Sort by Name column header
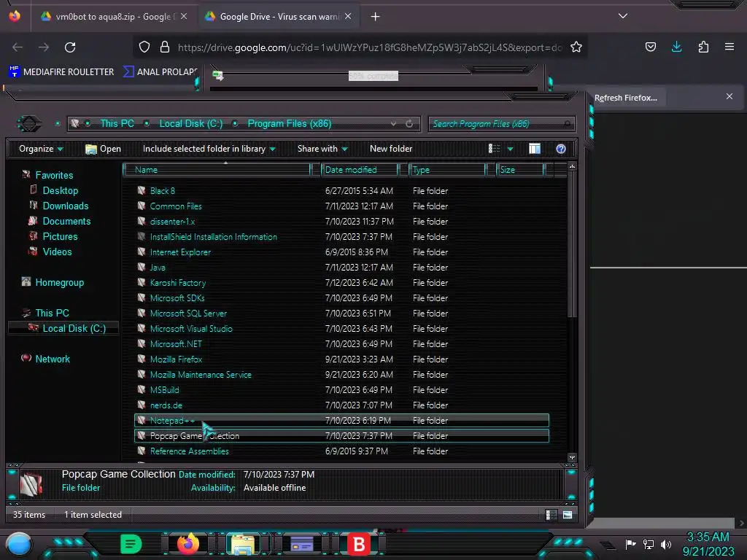 pyautogui.click(x=217, y=169)
